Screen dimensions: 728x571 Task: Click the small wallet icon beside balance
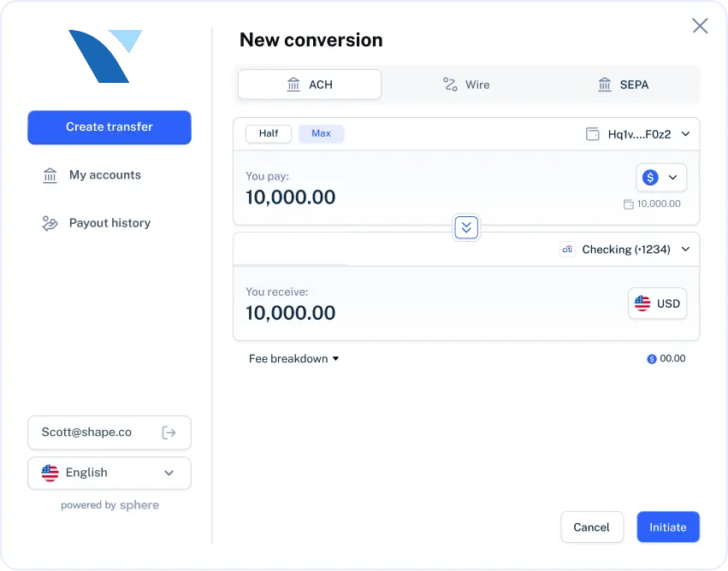[x=628, y=204]
